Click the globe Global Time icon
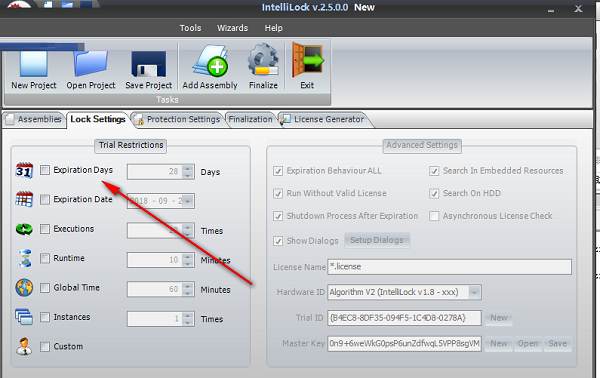 click(x=24, y=288)
